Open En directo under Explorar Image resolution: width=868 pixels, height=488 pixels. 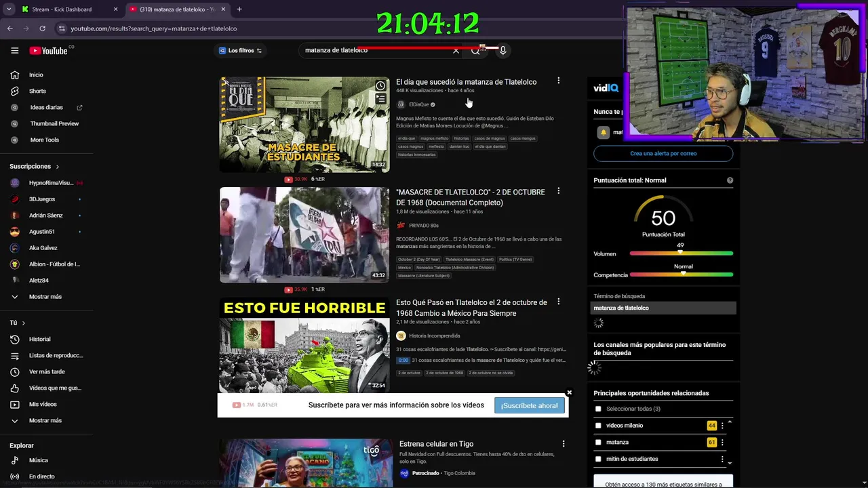point(41,476)
